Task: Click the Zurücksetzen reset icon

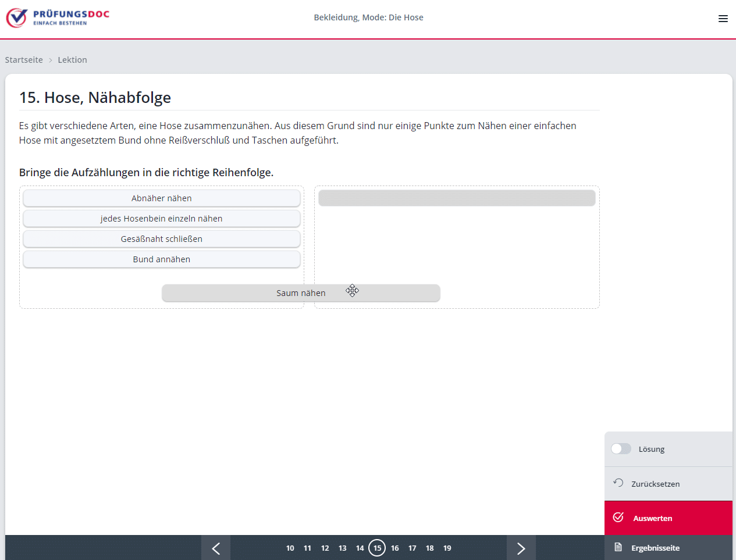Action: coord(618,483)
